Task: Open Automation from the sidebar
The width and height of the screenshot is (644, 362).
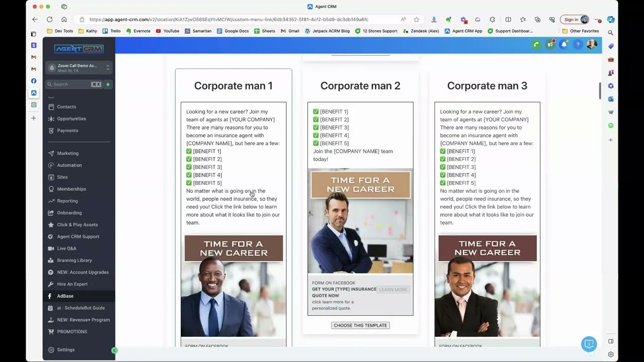Action: pos(69,165)
